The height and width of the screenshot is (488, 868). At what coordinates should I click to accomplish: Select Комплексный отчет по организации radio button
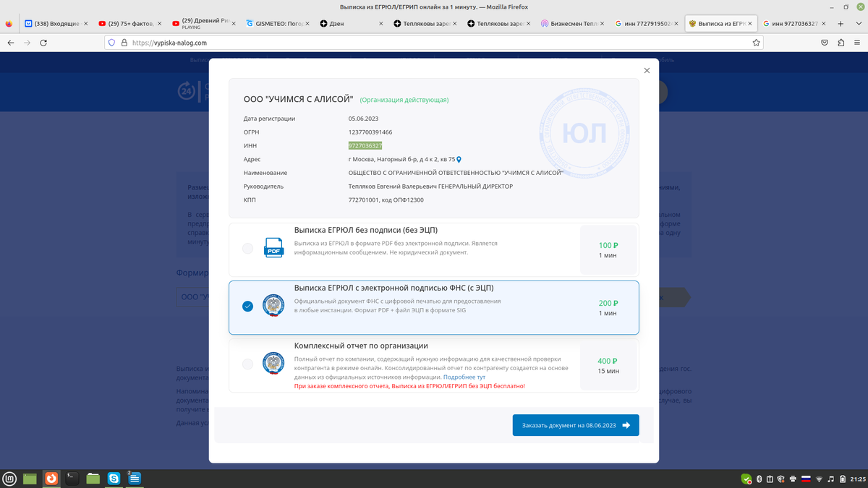(x=247, y=364)
